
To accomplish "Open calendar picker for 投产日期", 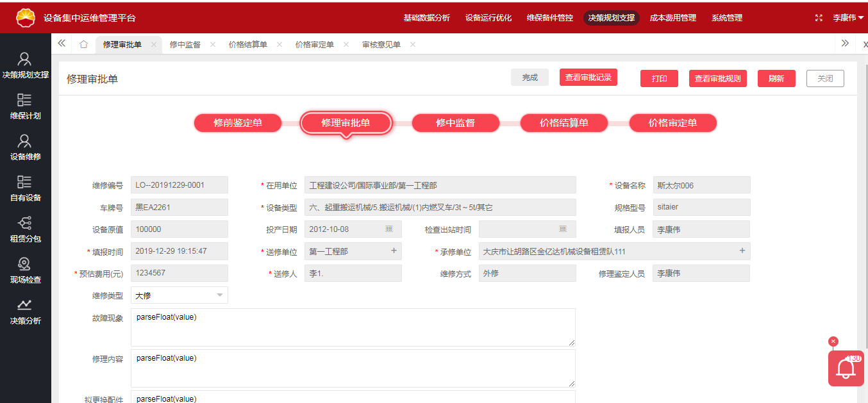I will click(388, 229).
